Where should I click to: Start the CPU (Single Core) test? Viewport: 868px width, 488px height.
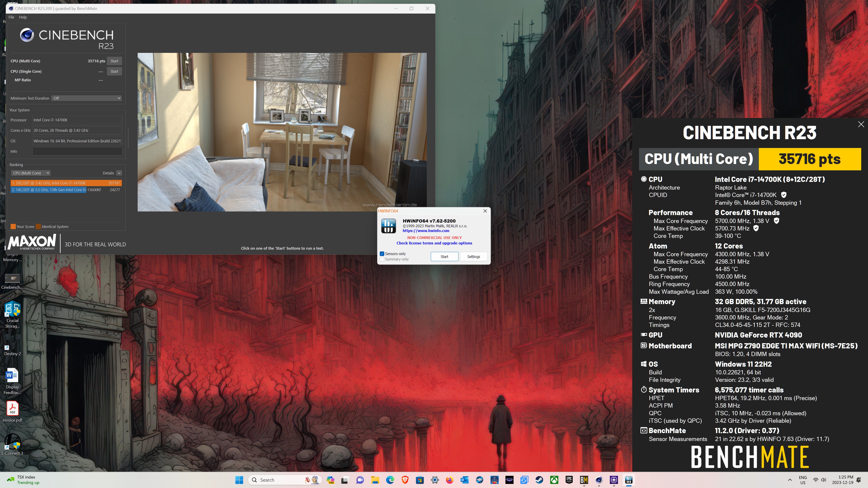click(114, 71)
